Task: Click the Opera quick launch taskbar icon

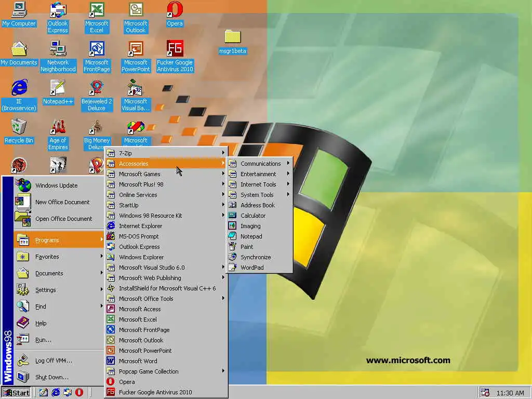Action: tap(79, 393)
